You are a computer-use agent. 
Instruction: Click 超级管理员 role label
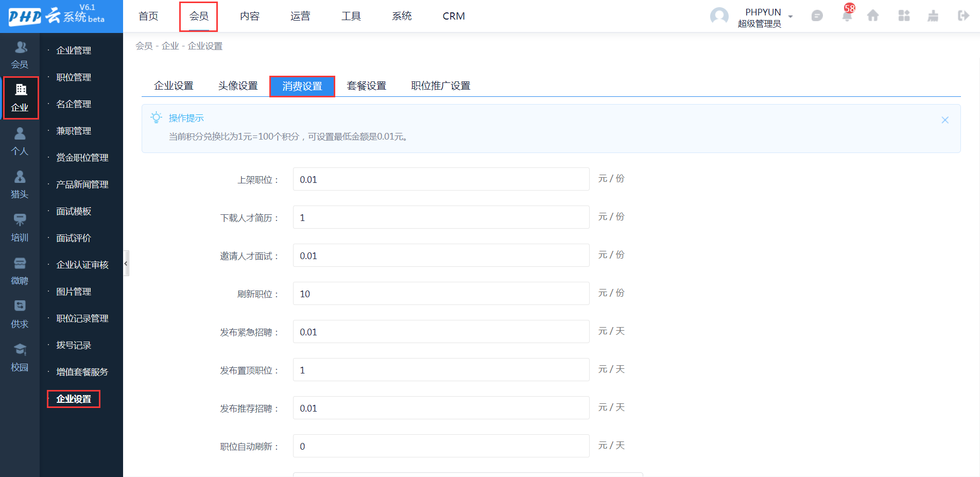click(x=759, y=24)
